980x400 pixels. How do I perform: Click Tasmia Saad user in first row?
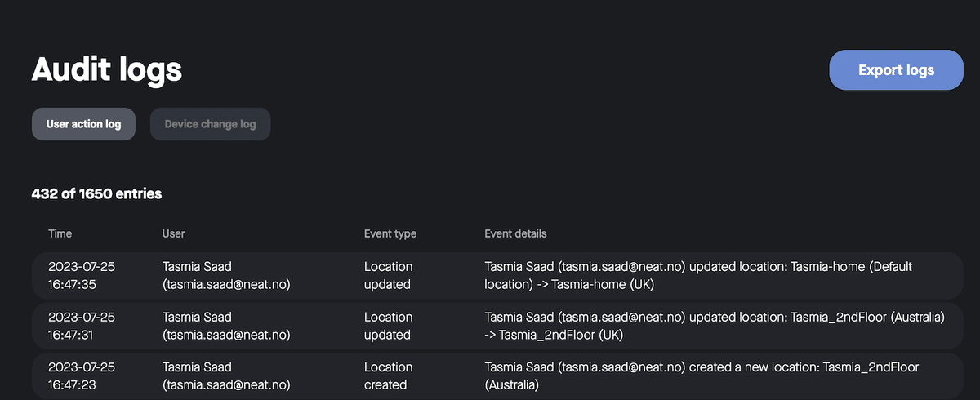tap(227, 276)
